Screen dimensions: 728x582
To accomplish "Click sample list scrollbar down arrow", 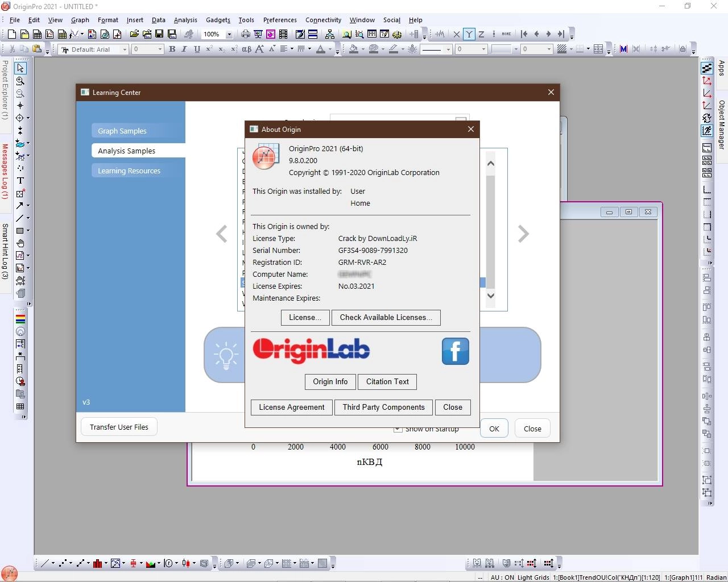I will tap(491, 296).
